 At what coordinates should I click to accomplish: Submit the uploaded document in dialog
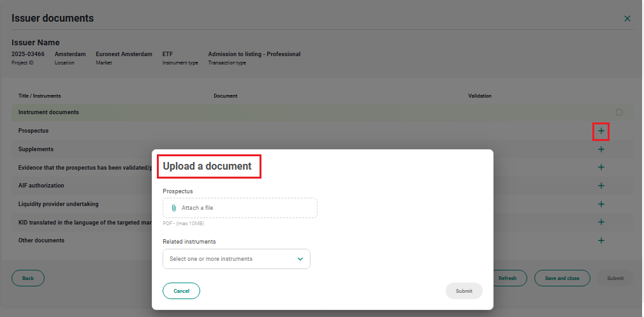[x=464, y=291]
